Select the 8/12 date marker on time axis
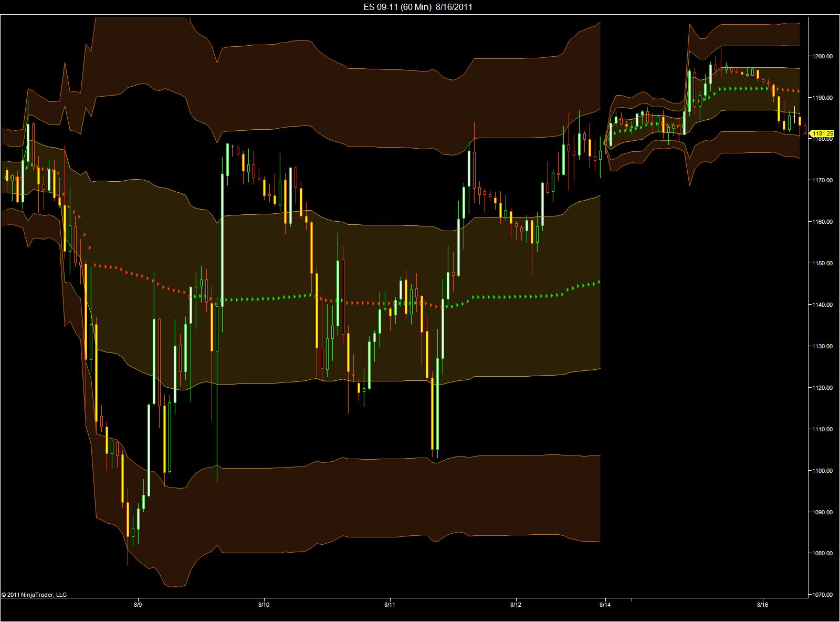This screenshot has height=622, width=840. (516, 605)
